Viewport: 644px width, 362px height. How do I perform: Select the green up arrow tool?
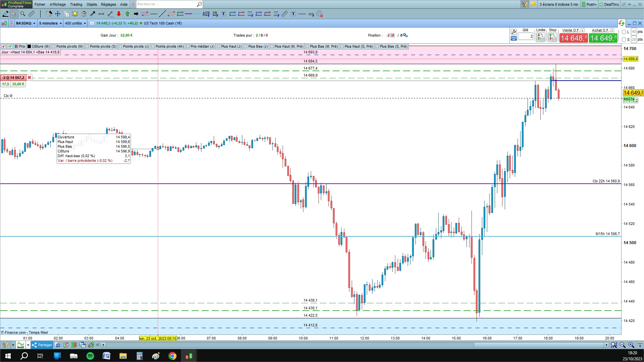(128, 14)
